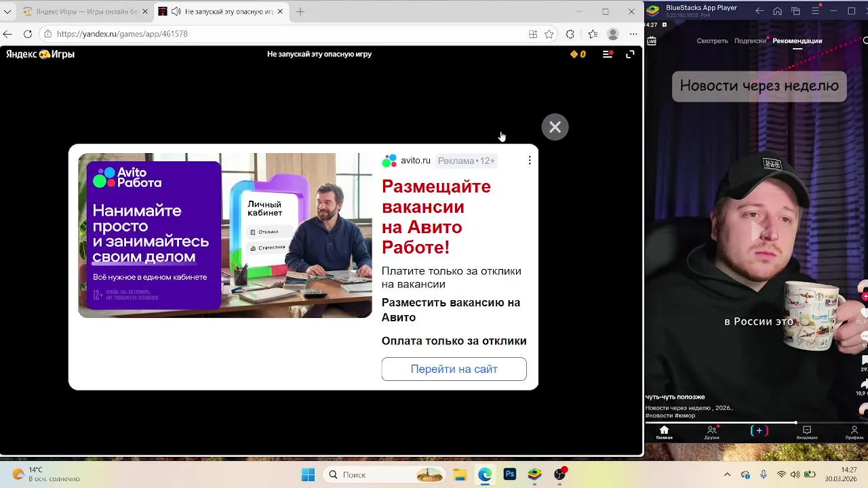Open TikTok 'Входящие' inbox
The image size is (868, 488).
[x=807, y=432]
